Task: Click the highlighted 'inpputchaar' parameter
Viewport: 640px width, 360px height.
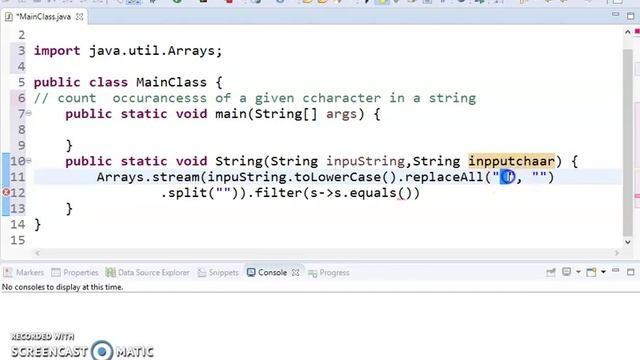Action: click(x=511, y=161)
